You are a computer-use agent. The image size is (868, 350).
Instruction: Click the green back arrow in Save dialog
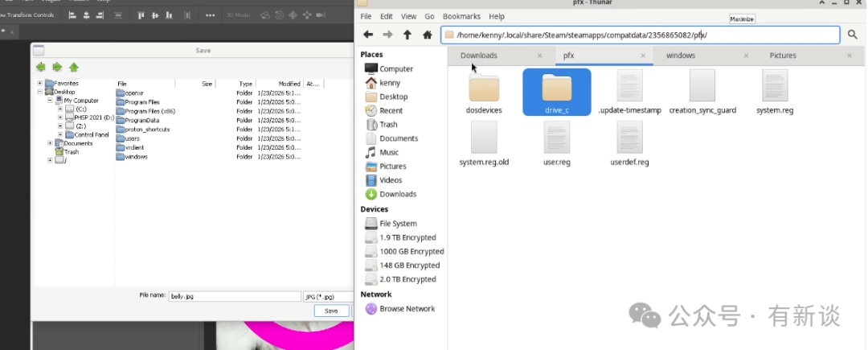point(41,68)
